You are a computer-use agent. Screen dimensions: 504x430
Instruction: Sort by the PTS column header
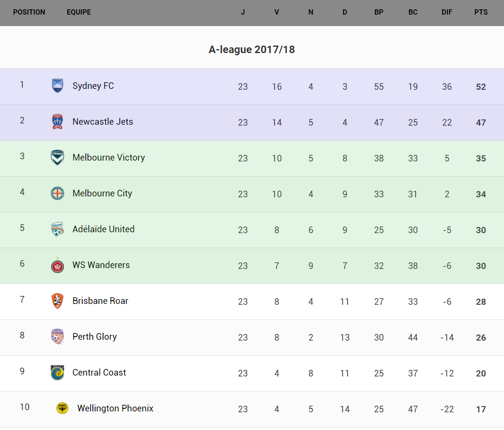pyautogui.click(x=481, y=12)
